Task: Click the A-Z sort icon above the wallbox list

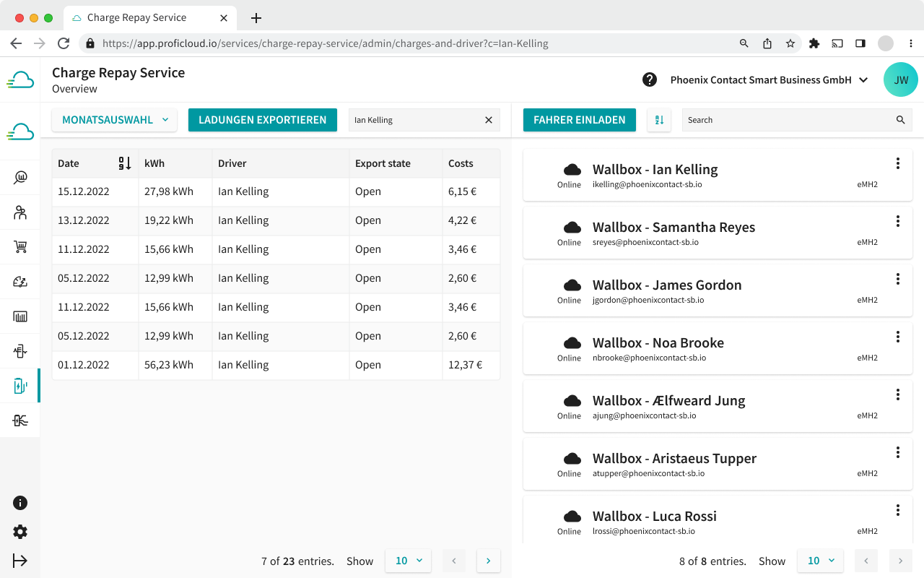Action: tap(658, 119)
